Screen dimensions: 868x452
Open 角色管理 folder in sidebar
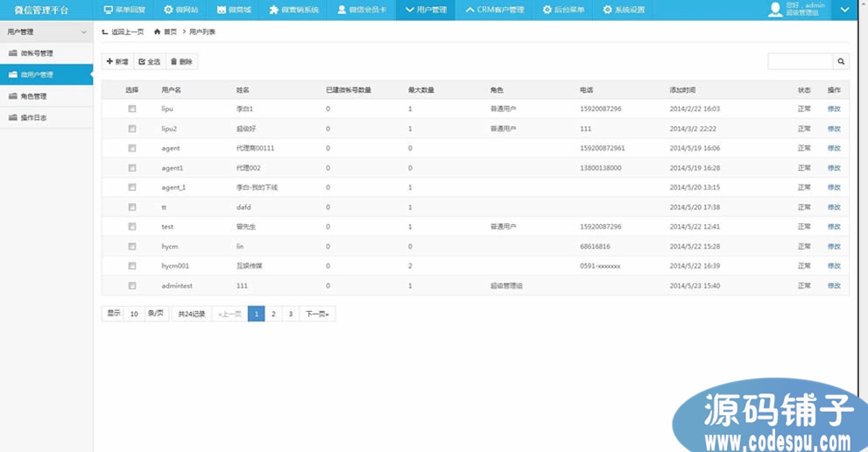[46, 95]
